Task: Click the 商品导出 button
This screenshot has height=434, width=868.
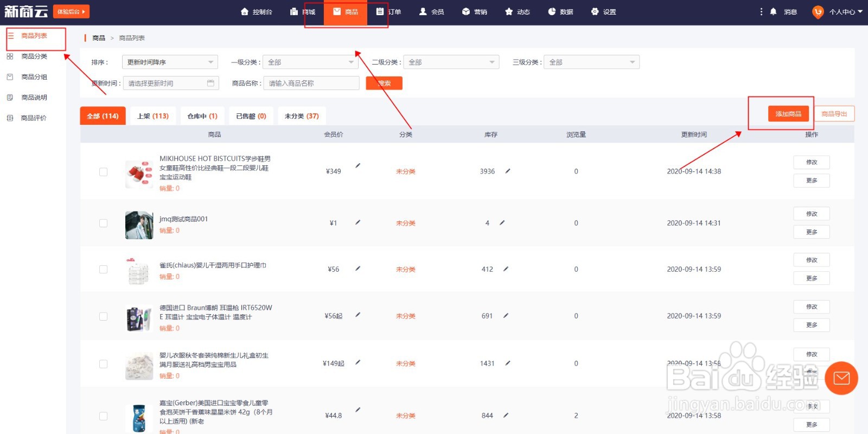Action: click(x=834, y=113)
